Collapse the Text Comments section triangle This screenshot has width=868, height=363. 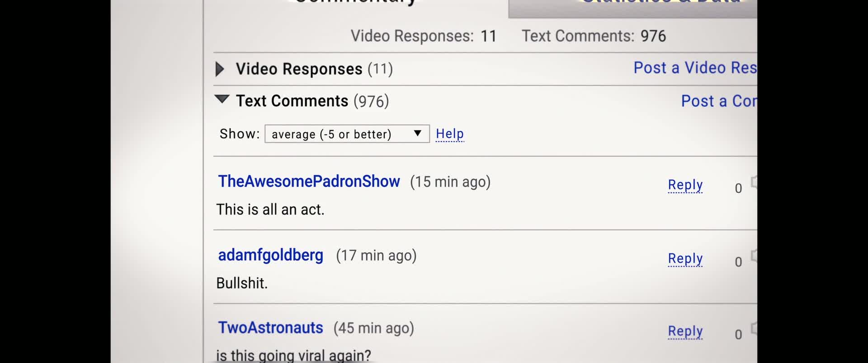click(x=222, y=99)
